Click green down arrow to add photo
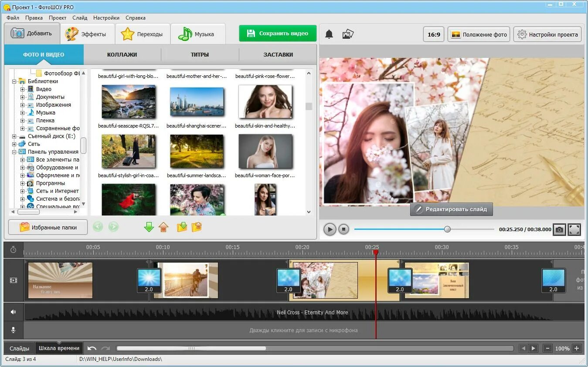Viewport: 588px width, 367px height. pyautogui.click(x=149, y=227)
